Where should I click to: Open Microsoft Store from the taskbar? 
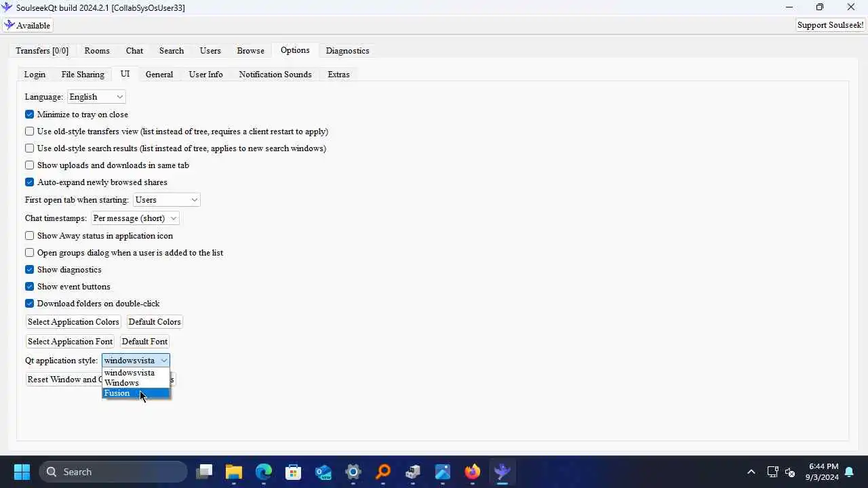point(294,472)
